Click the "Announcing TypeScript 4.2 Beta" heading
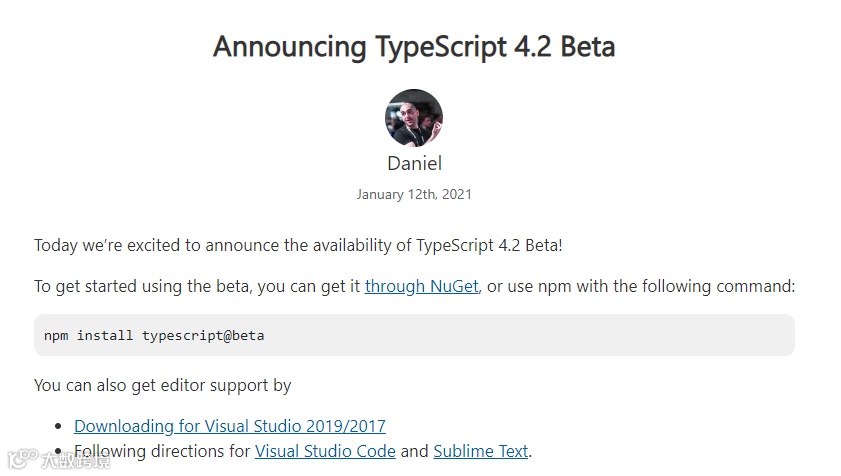 click(414, 47)
